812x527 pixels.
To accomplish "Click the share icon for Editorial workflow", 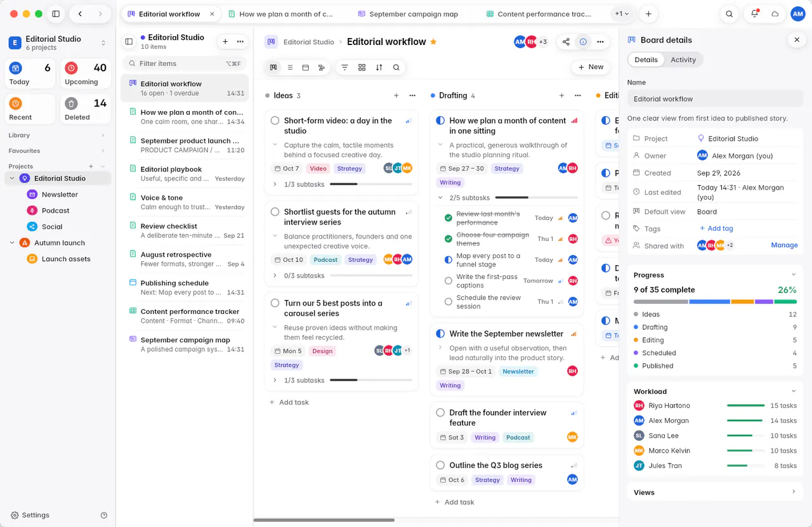I will tap(566, 42).
